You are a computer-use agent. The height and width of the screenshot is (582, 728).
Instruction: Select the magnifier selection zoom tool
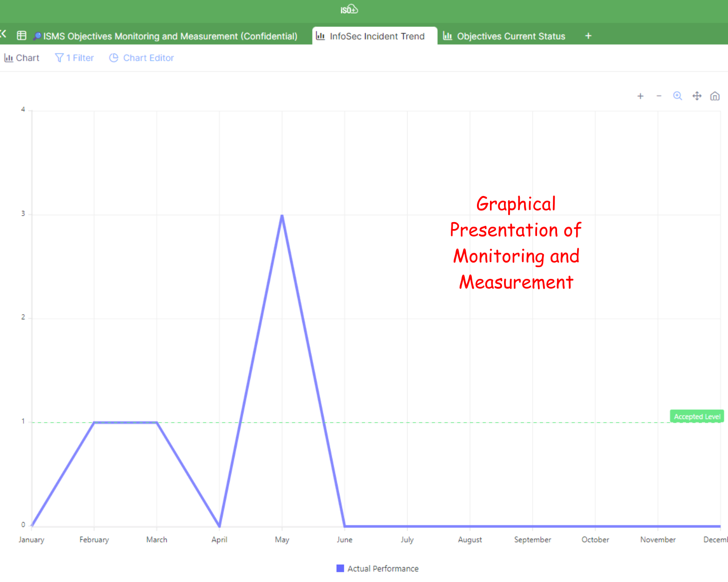coord(677,96)
